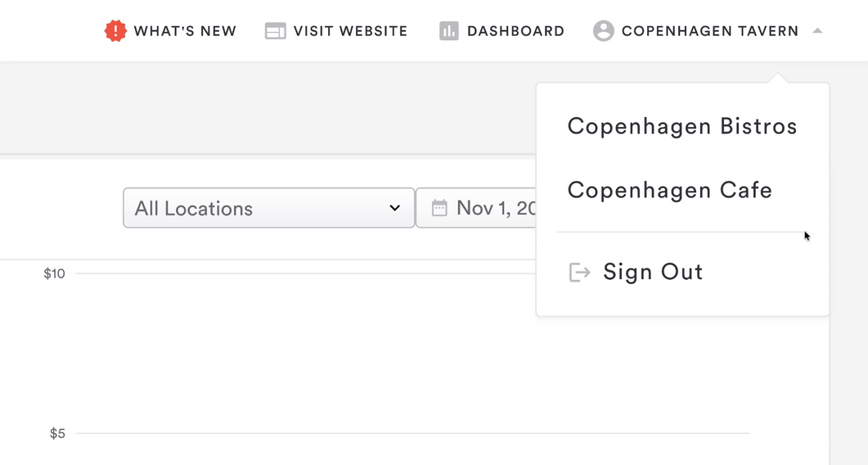Viewport: 868px width, 465px height.
Task: Click the calendar icon in date field
Action: pos(439,208)
